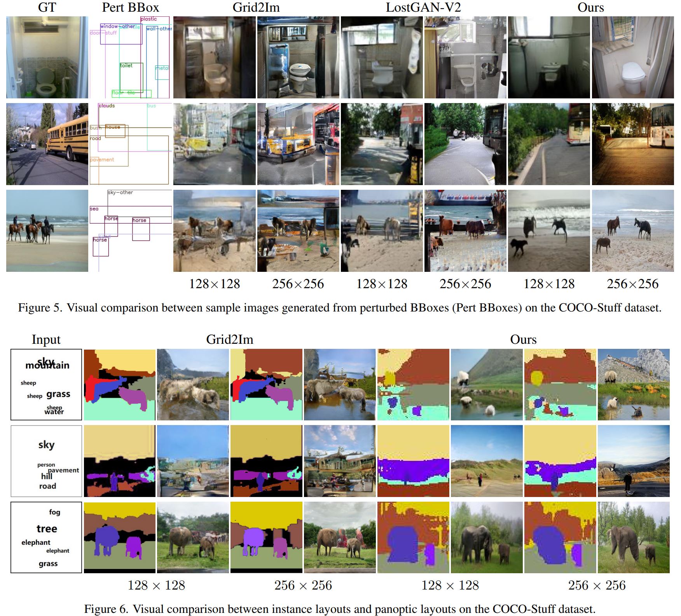Click the Ours 256×256 horses on beach image
681x616 pixels.
click(x=633, y=231)
